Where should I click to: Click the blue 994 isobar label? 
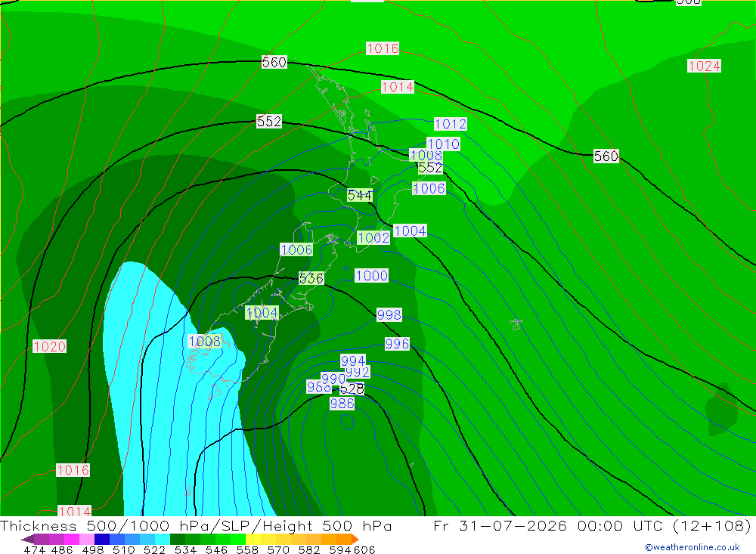353,361
